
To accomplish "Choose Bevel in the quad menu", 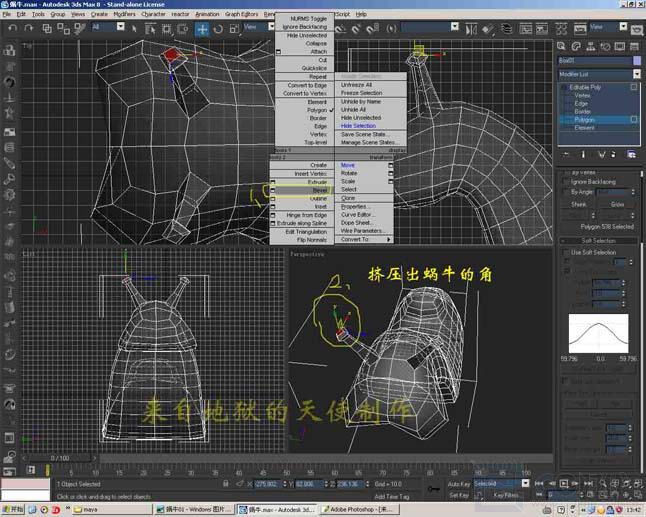I will tap(302, 190).
